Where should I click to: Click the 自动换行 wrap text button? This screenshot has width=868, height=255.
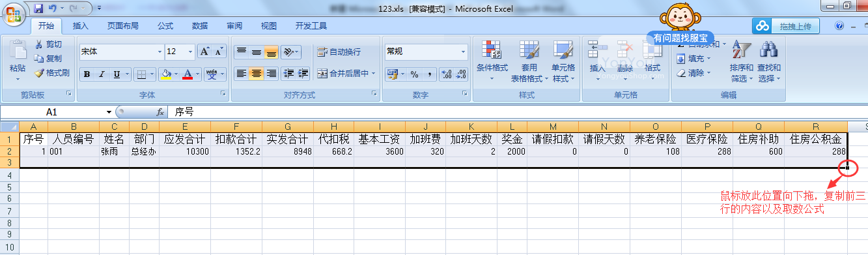[x=339, y=52]
